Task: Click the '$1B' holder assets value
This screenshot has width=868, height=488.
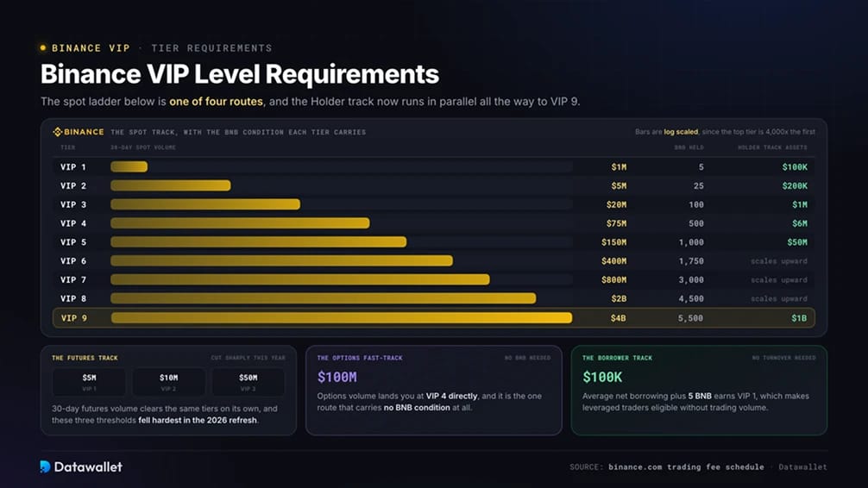Action: (799, 318)
